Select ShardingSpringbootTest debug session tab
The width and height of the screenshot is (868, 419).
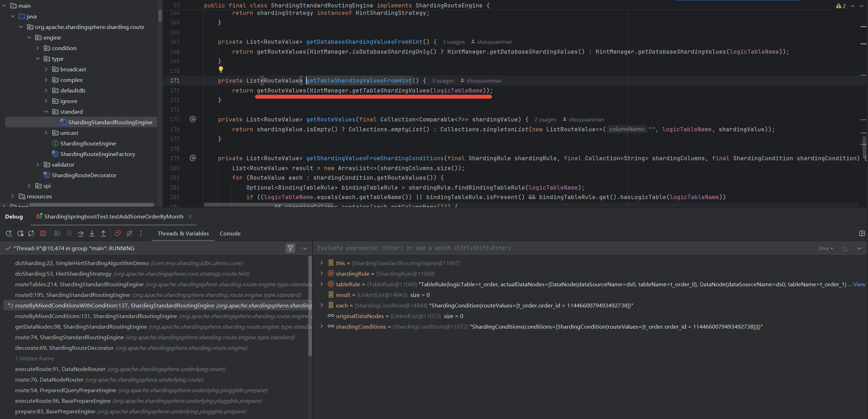click(114, 216)
